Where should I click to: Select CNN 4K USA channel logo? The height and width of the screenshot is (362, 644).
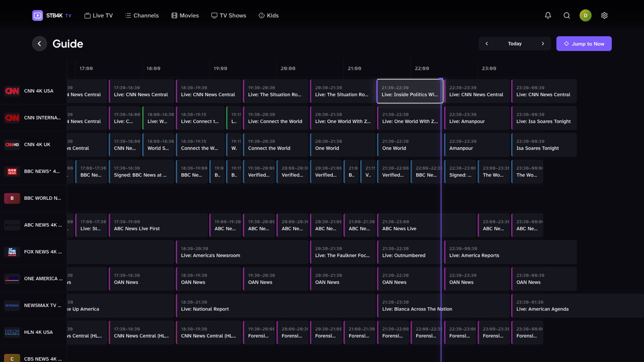pos(12,91)
